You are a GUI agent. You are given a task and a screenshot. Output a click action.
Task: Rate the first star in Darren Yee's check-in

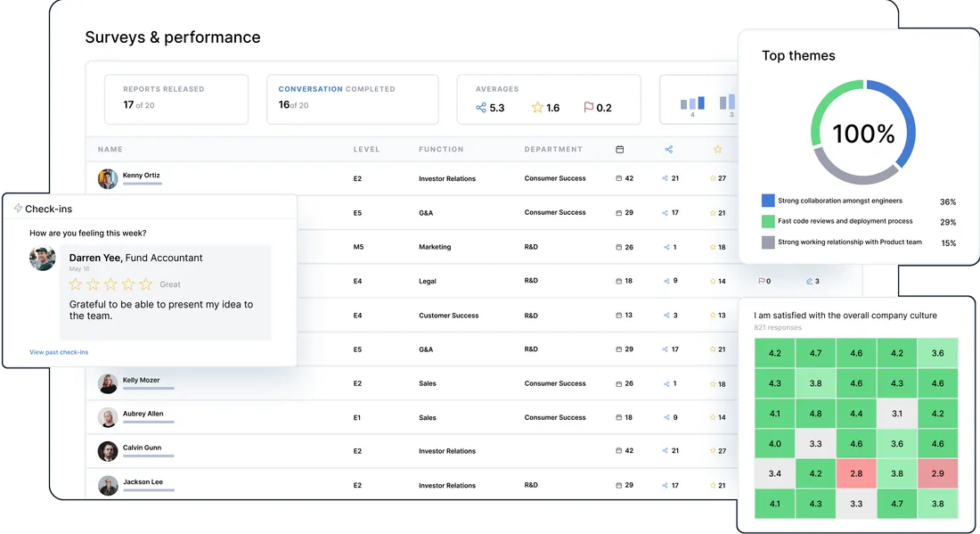[x=78, y=284]
